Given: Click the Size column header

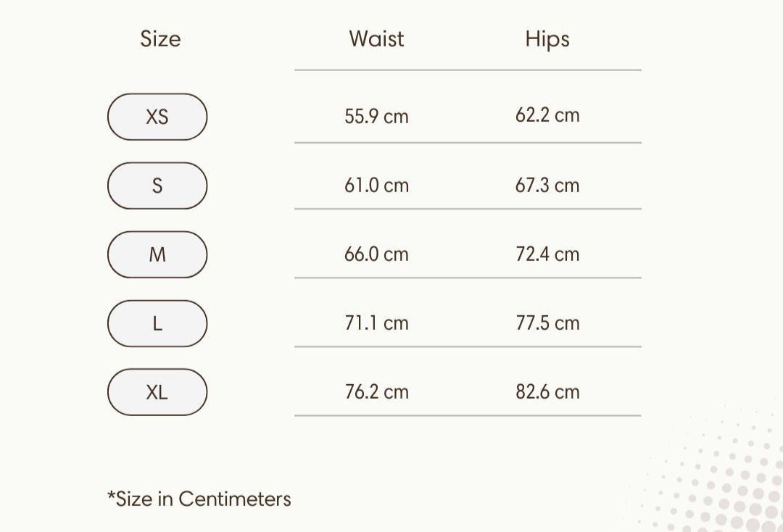Looking at the screenshot, I should (160, 38).
